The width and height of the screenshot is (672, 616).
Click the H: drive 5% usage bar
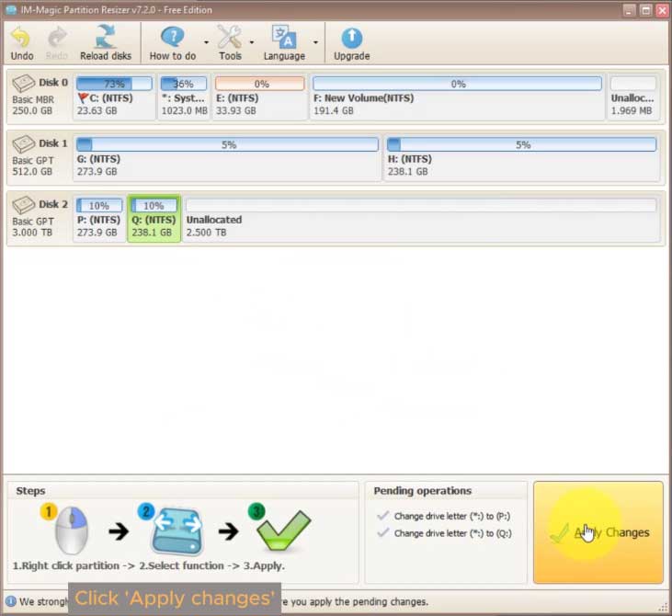(521, 144)
